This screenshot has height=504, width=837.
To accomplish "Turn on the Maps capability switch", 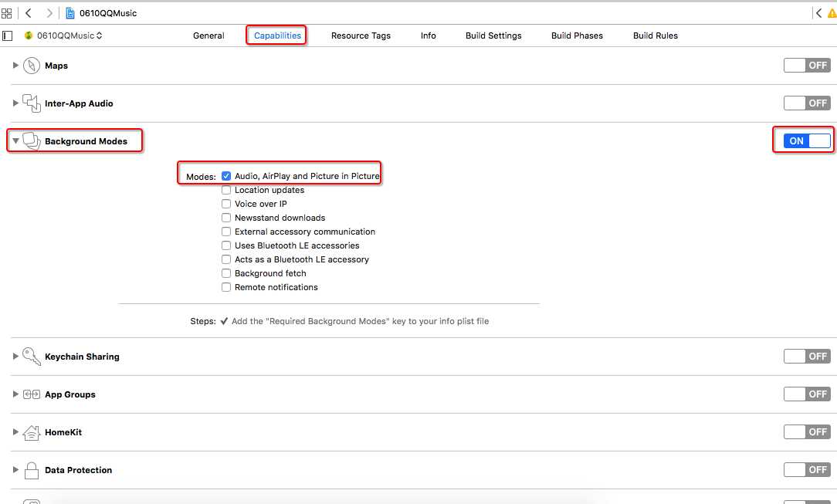I will (x=807, y=65).
